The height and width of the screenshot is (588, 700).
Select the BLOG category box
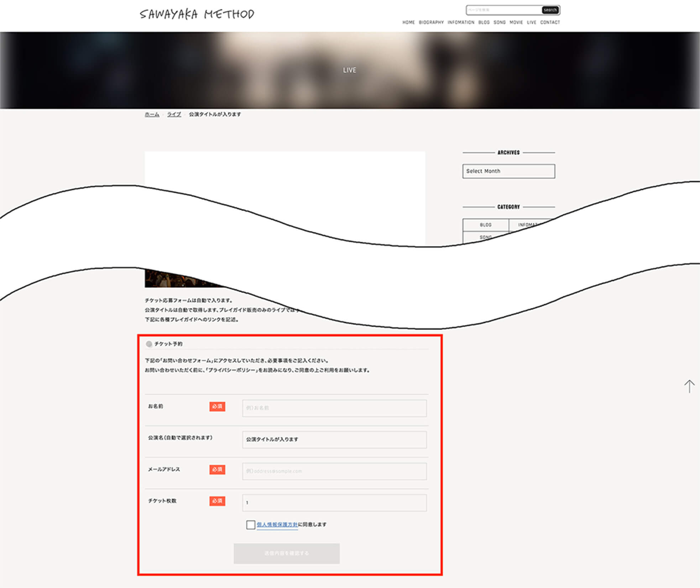(485, 225)
